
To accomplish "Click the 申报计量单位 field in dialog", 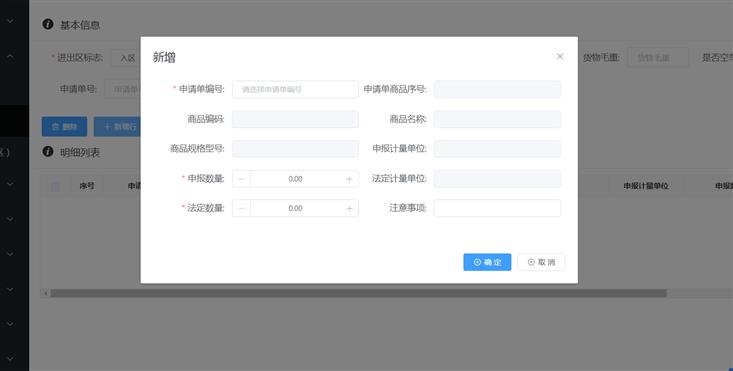I will pyautogui.click(x=497, y=149).
